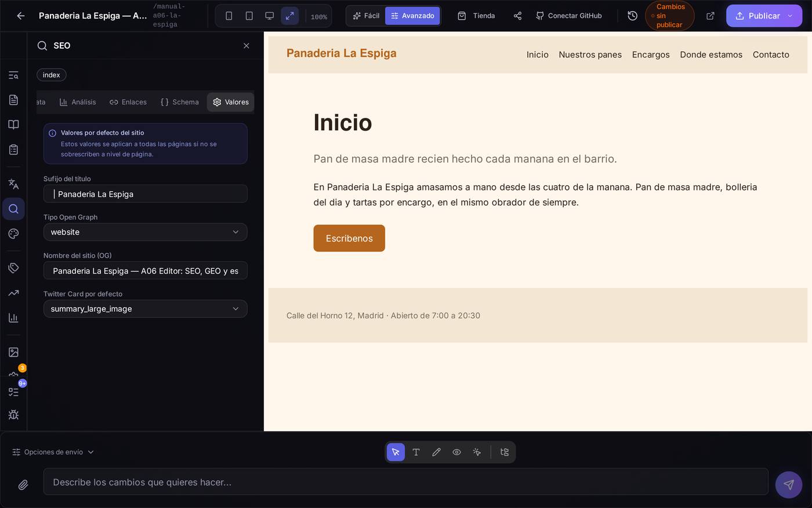The height and width of the screenshot is (508, 812).
Task: Toggle the fullscreen expand preview mode
Action: [x=290, y=16]
